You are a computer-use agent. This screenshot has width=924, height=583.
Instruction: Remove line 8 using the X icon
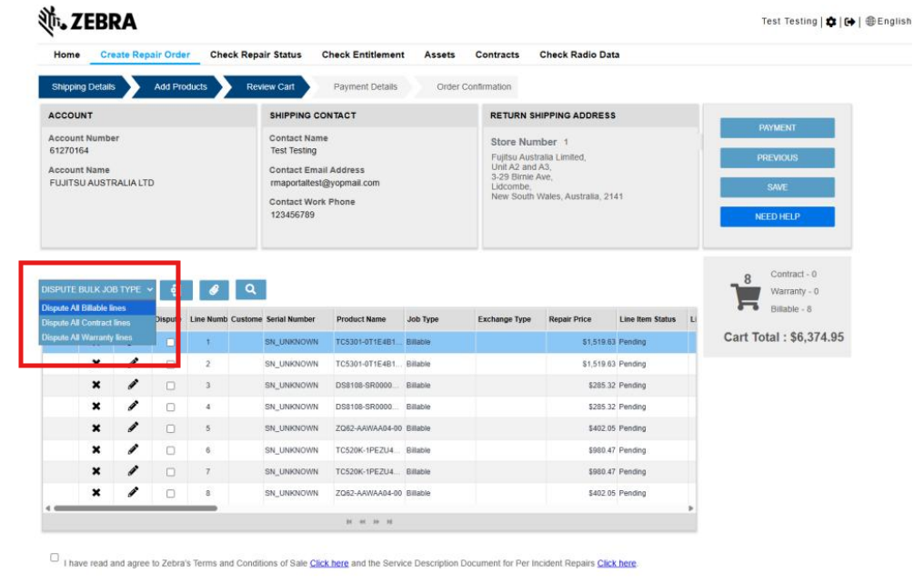(x=96, y=493)
